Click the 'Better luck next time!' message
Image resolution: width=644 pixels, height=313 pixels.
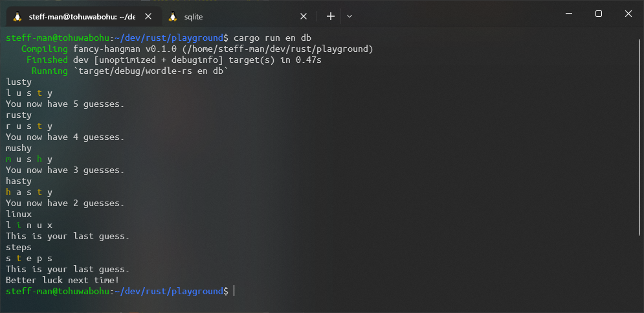[x=62, y=280]
